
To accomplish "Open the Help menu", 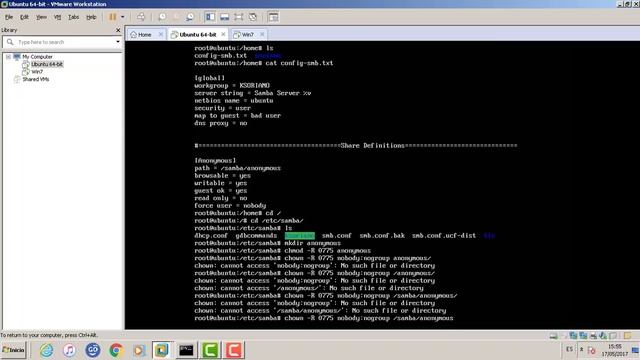I will tap(91, 17).
